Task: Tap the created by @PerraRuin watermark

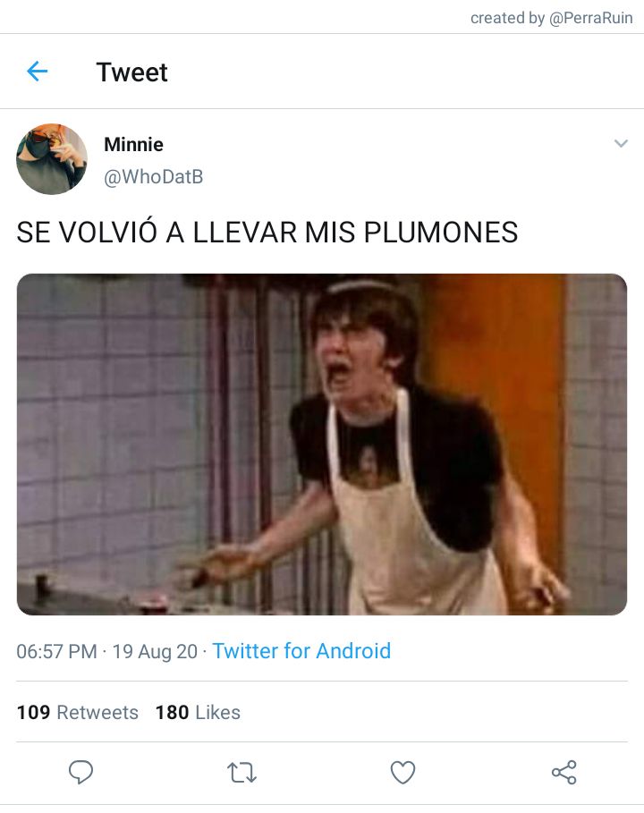Action: click(x=552, y=18)
